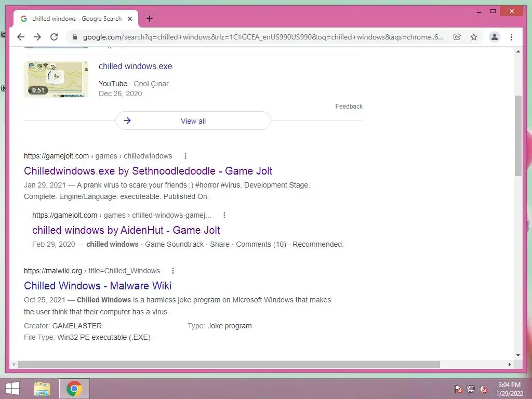Open Chilled Windows - Malware Wiki result
The height and width of the screenshot is (399, 532).
click(98, 286)
